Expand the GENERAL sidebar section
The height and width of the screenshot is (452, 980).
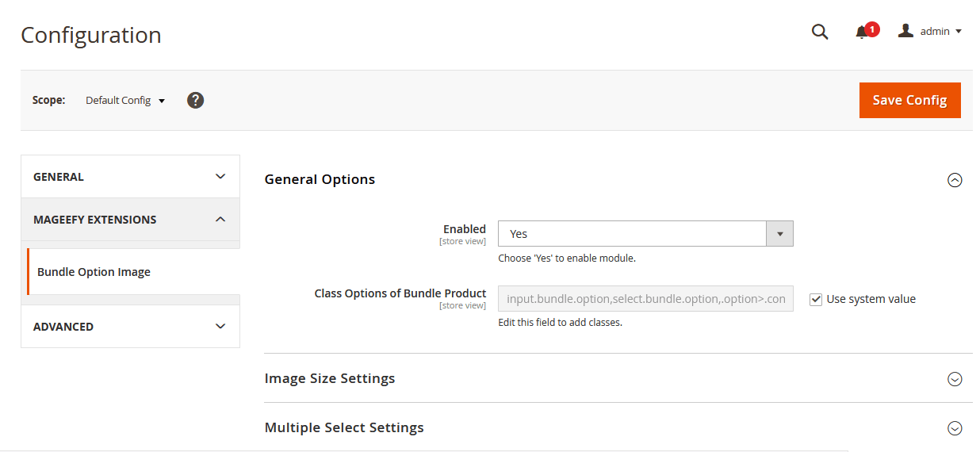130,177
